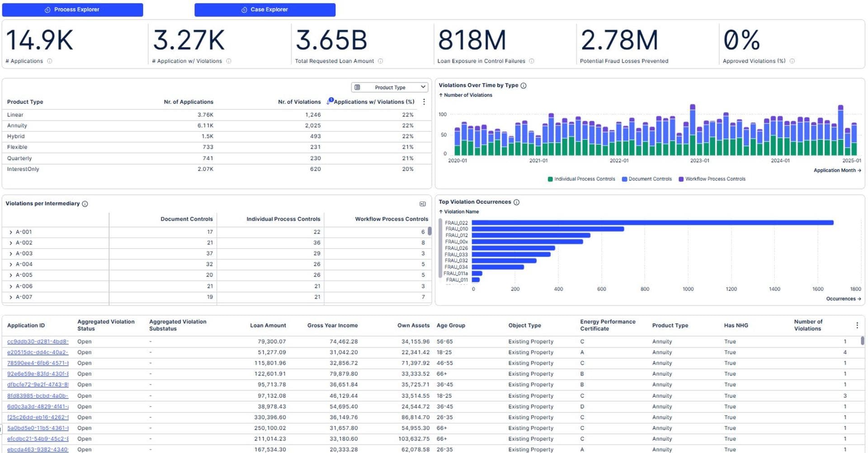The height and width of the screenshot is (453, 868).
Task: Open the Product Type dropdown
Action: (x=390, y=87)
